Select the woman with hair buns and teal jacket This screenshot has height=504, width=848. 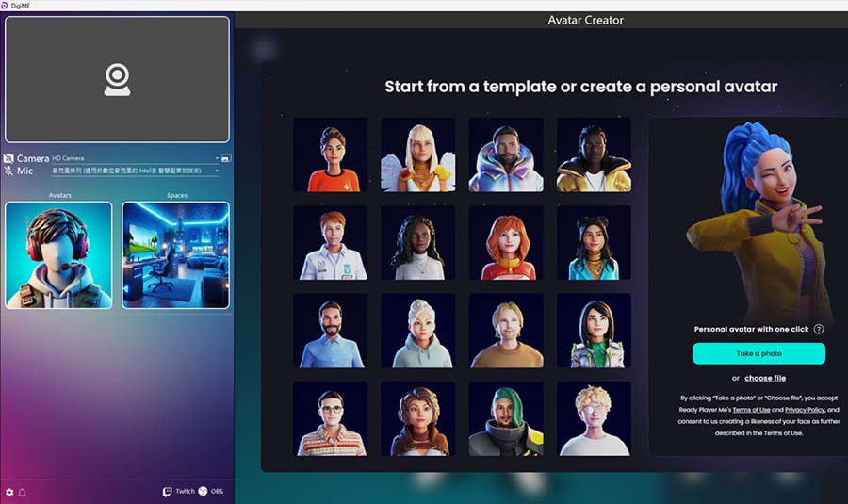[594, 243]
